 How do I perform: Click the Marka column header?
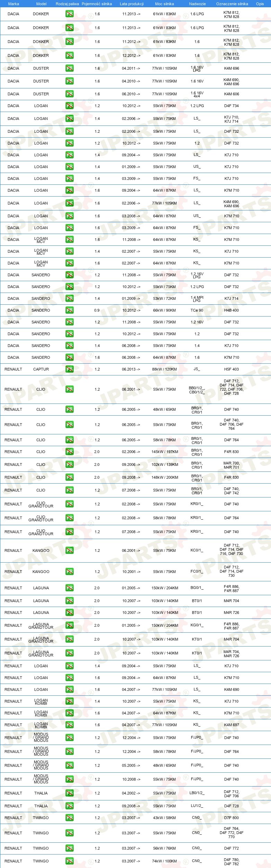14,4
